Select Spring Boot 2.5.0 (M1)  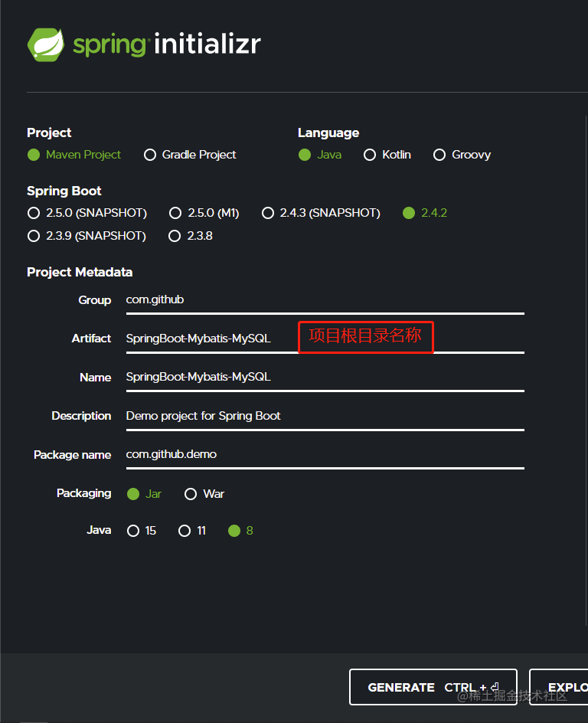tap(204, 213)
